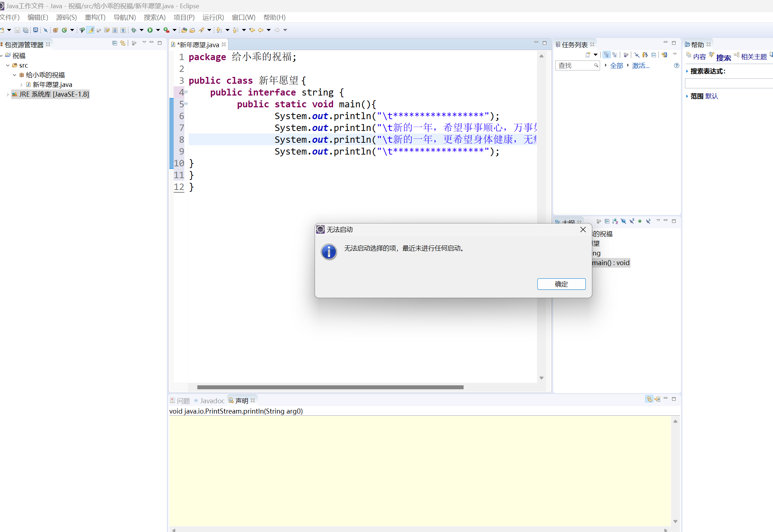Click the Search flashlight icon in the toolbar

click(201, 30)
